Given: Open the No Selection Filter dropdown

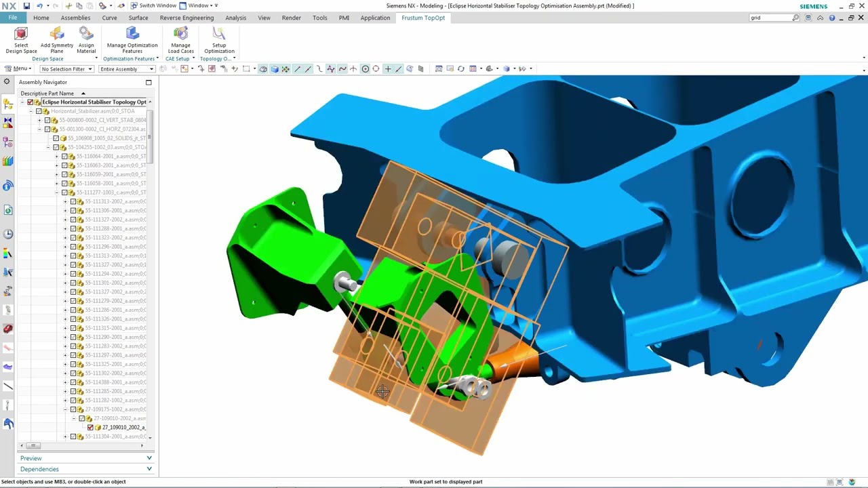Looking at the screenshot, I should click(66, 68).
